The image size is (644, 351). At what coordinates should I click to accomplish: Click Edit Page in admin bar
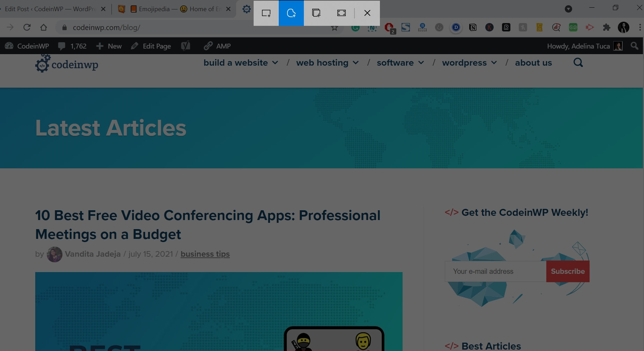[x=151, y=46]
